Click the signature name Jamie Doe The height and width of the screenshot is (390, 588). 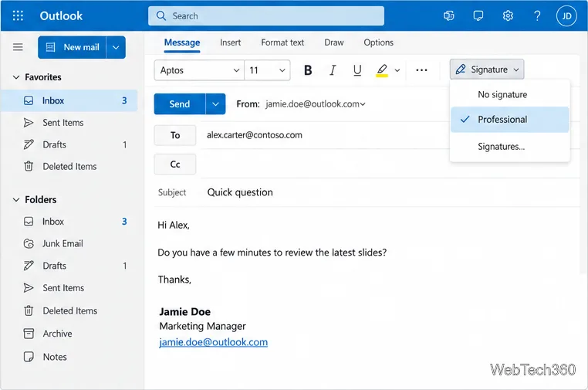185,311
